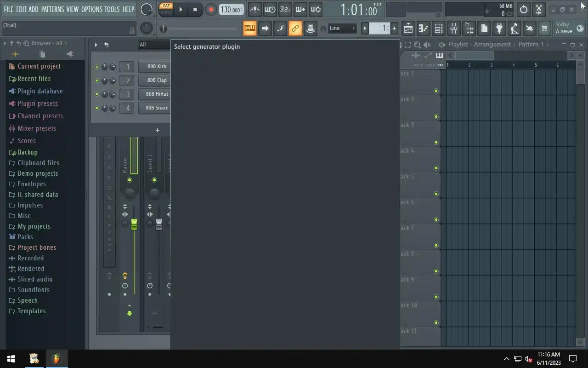Click the overdub blend recording icon
The height and width of the screenshot is (368, 588).
coord(300,9)
